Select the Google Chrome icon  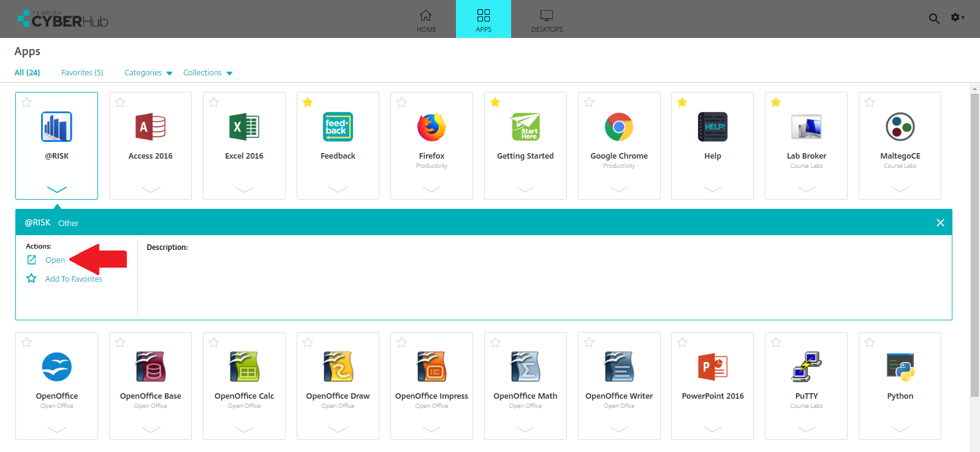[619, 127]
